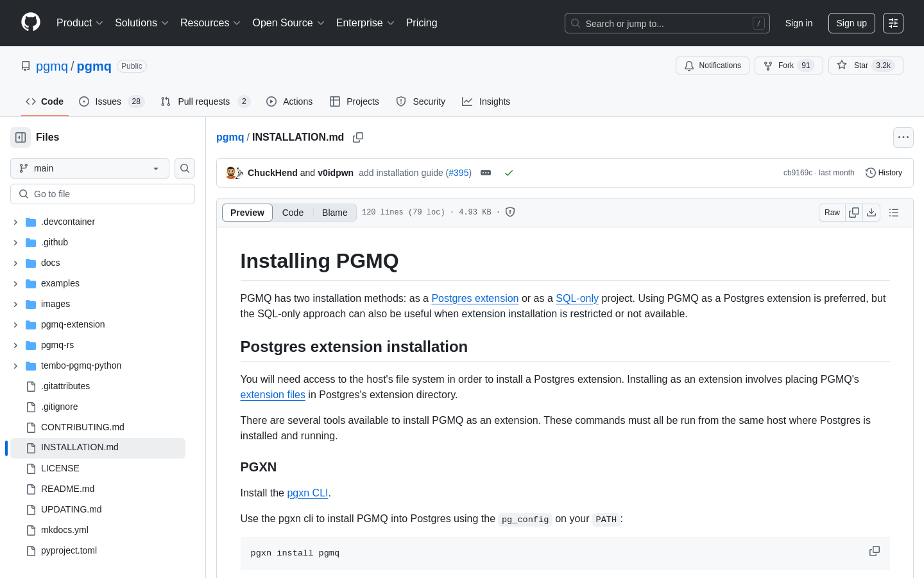Open the Raw file view
924x578 pixels.
(x=832, y=213)
